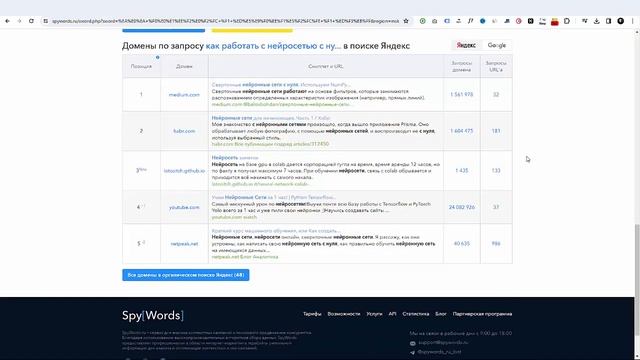
Task: Select Запросы домена column header
Action: tap(462, 67)
